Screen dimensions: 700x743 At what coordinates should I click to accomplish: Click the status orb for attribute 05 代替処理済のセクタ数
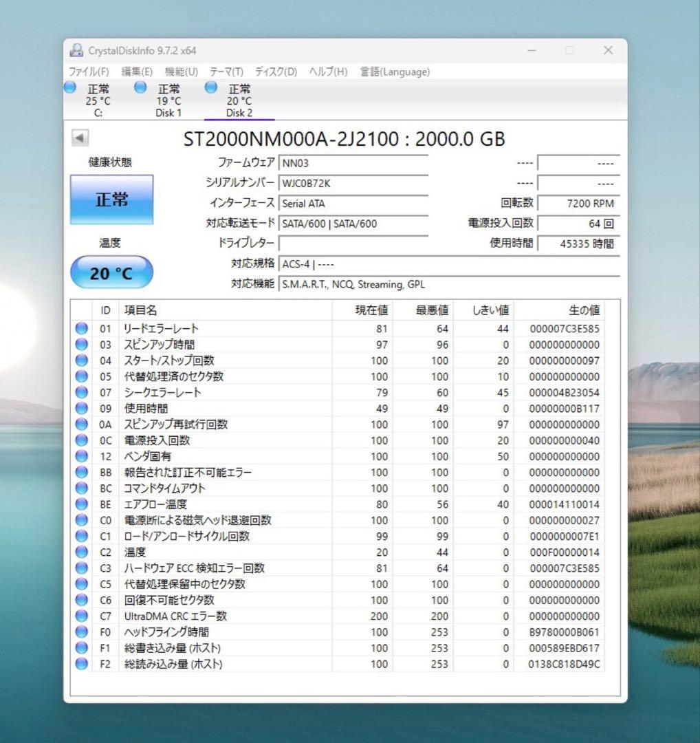(81, 376)
